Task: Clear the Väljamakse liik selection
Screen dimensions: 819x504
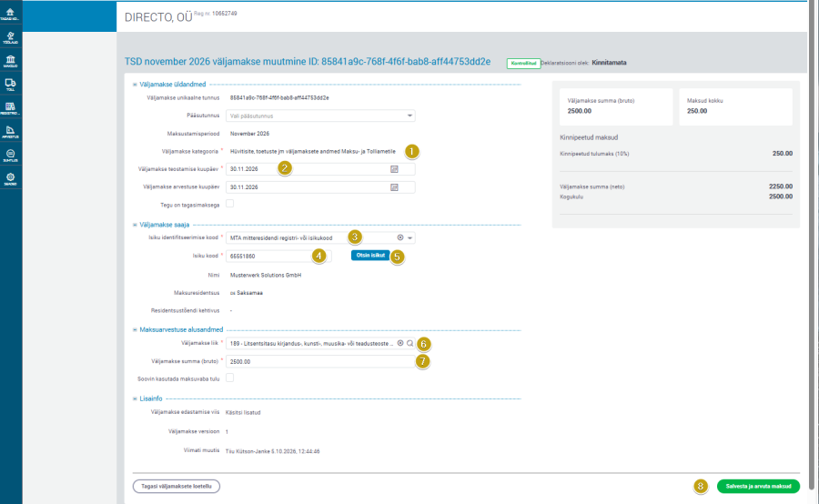Action: 400,343
